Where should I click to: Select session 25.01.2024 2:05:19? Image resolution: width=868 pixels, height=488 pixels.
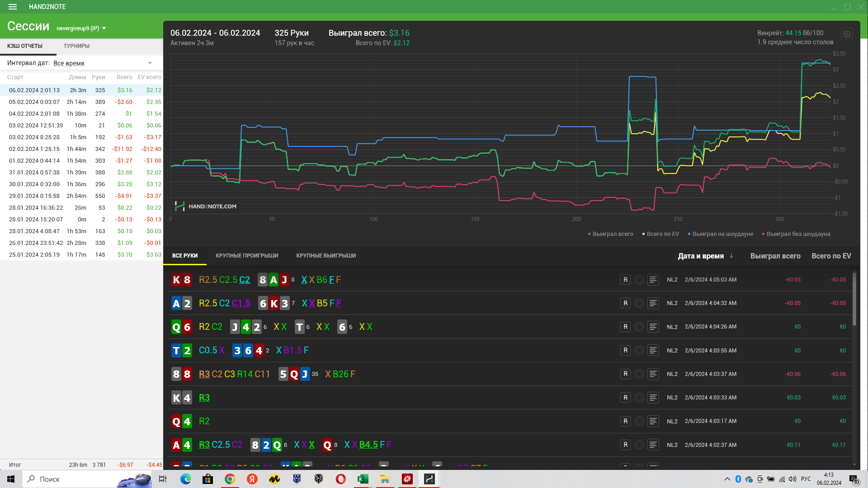click(81, 254)
